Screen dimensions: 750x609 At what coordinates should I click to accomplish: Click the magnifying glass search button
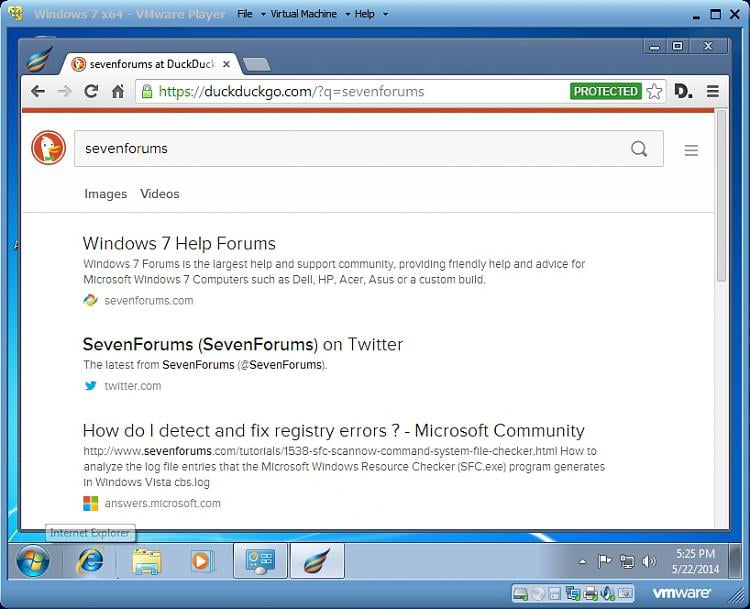click(639, 149)
